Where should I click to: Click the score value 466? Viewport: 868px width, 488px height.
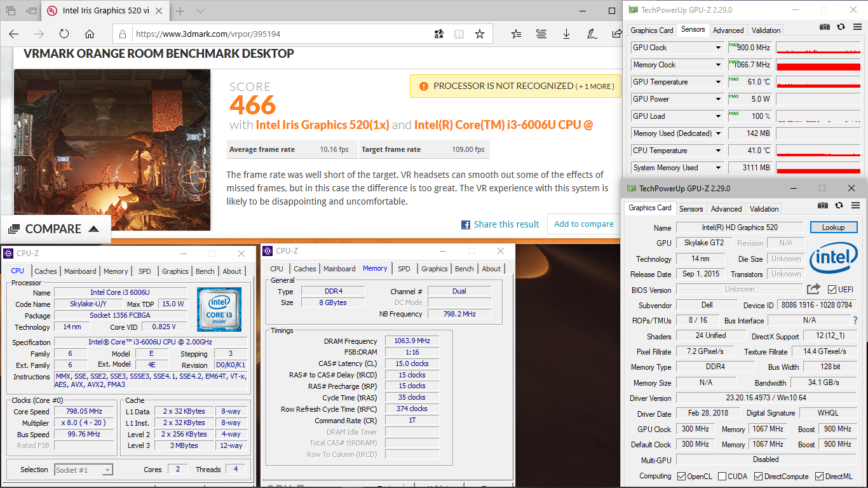point(252,105)
